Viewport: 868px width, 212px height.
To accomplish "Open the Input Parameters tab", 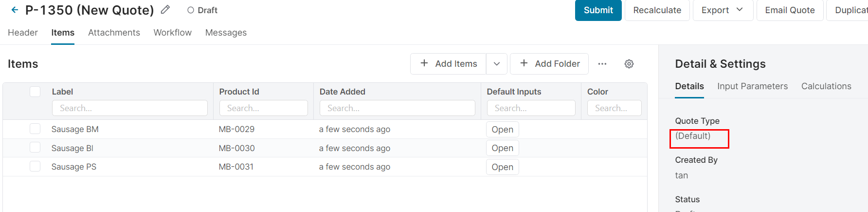I will 752,86.
